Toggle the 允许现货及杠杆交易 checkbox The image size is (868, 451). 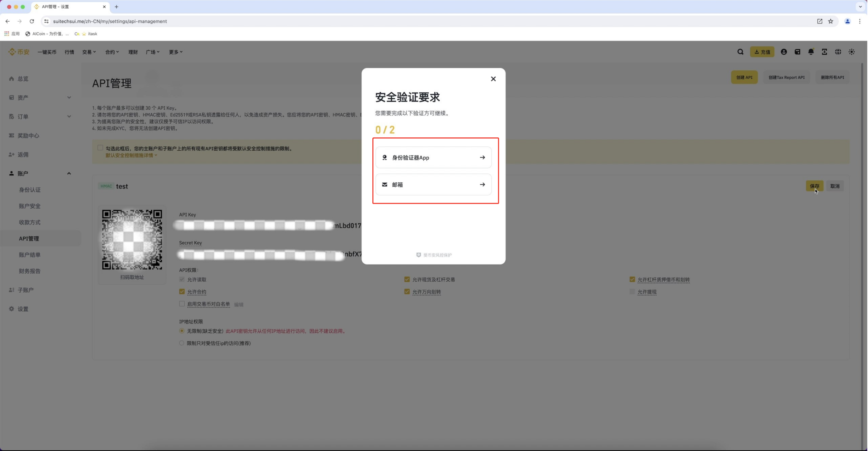pyautogui.click(x=407, y=279)
